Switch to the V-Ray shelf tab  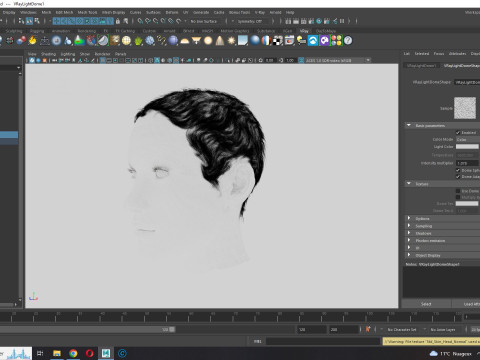pos(304,31)
